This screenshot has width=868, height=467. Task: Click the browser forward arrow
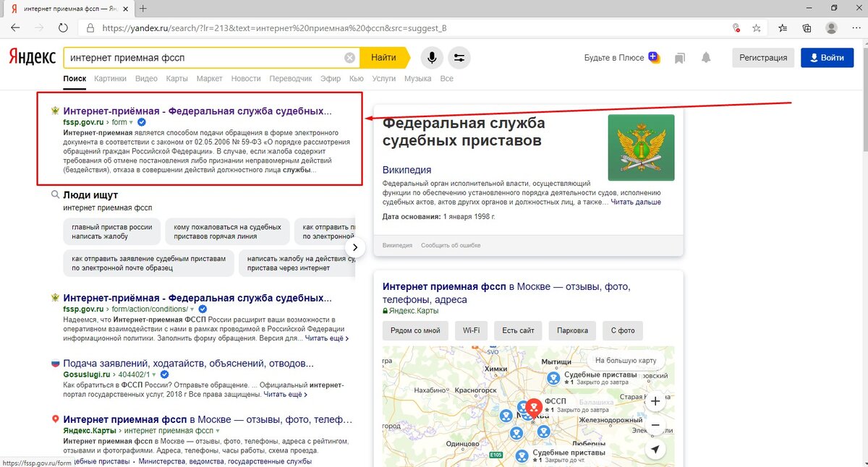pyautogui.click(x=39, y=28)
